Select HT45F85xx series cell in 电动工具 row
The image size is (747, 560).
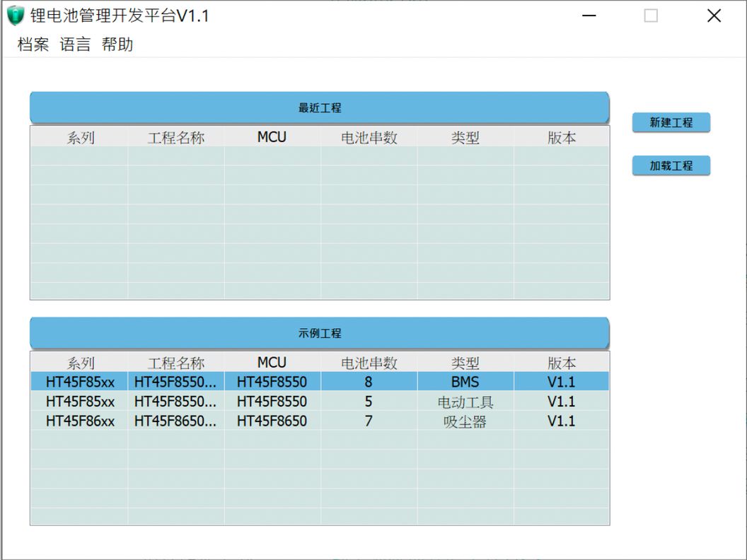click(79, 402)
